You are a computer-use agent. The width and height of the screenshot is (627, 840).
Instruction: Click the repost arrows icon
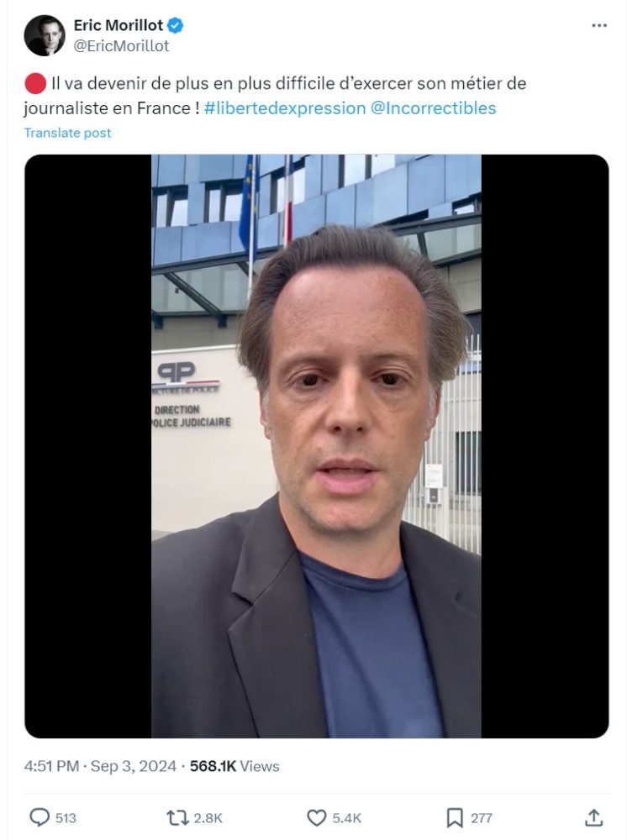[x=177, y=817]
